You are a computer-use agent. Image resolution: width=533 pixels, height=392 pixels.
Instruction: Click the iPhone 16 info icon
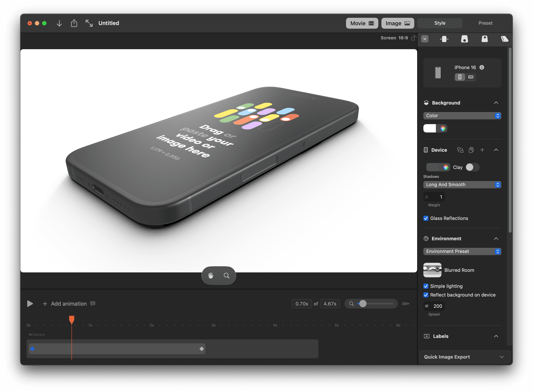point(482,67)
